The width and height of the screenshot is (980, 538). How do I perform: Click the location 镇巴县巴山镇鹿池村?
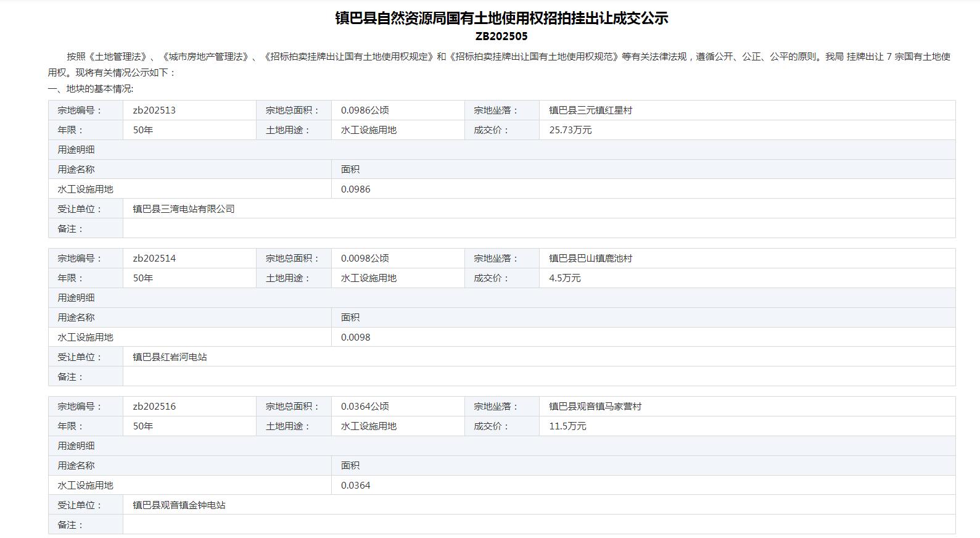coord(590,259)
